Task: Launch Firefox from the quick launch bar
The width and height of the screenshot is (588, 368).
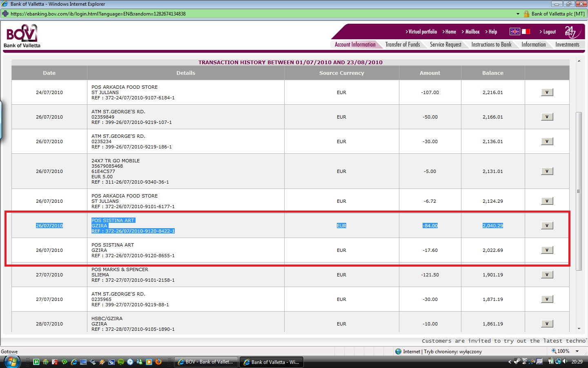Action: tap(158, 362)
